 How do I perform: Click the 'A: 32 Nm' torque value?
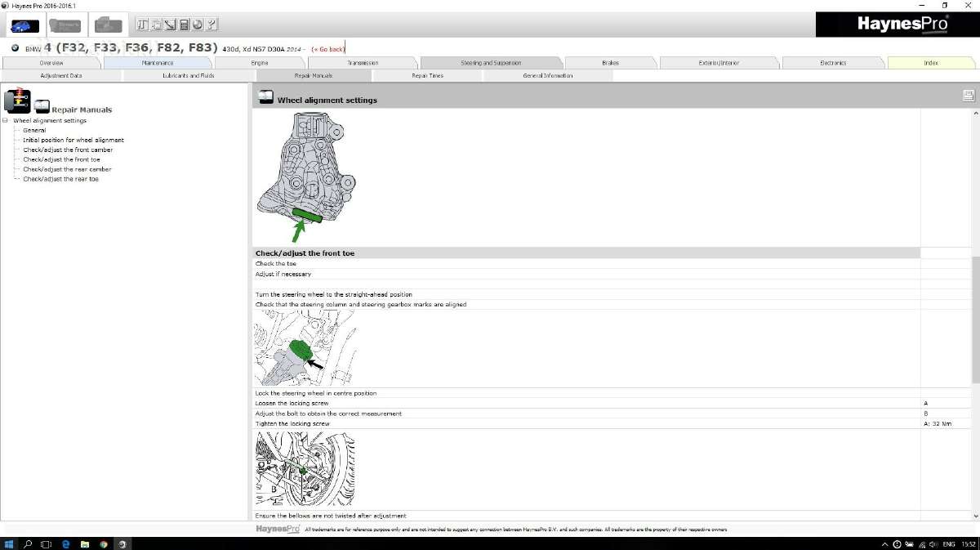(x=938, y=424)
